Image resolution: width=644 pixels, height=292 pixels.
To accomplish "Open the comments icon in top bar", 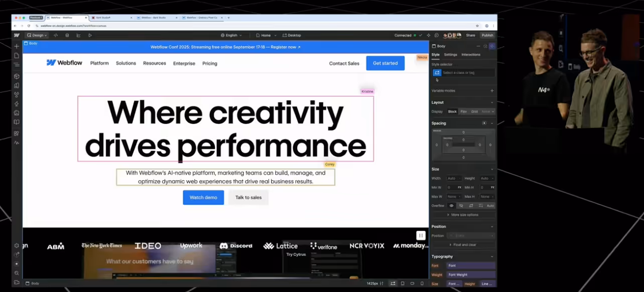I will click(436, 35).
